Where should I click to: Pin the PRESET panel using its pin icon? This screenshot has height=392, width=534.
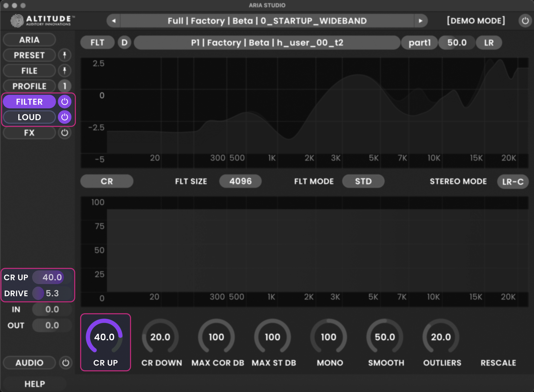[x=64, y=55]
